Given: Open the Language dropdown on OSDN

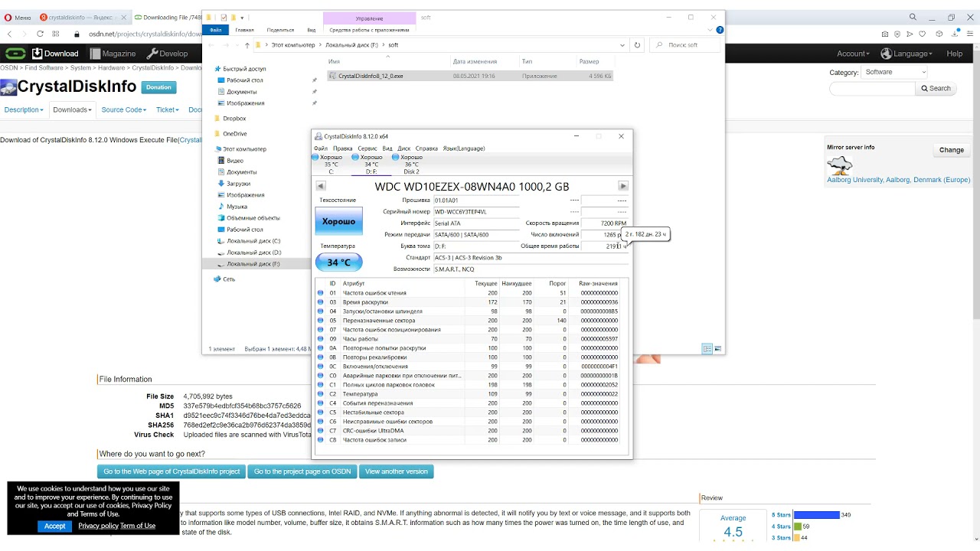Looking at the screenshot, I should (x=906, y=54).
